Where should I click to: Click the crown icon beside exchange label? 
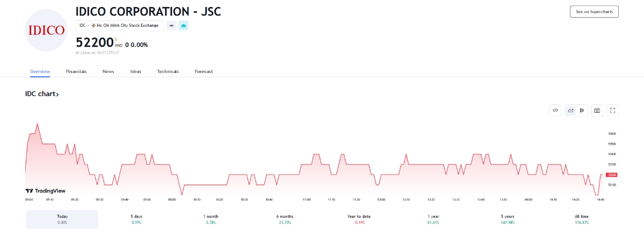coord(184,26)
